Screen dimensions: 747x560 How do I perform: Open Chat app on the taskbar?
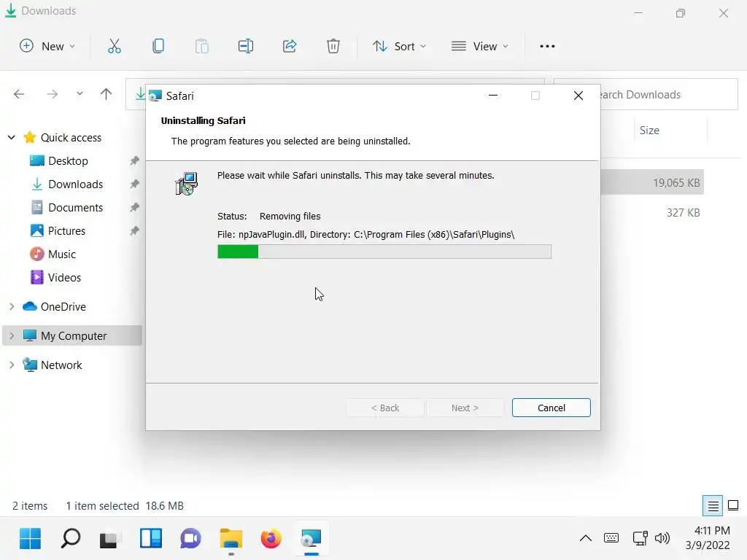click(x=190, y=539)
